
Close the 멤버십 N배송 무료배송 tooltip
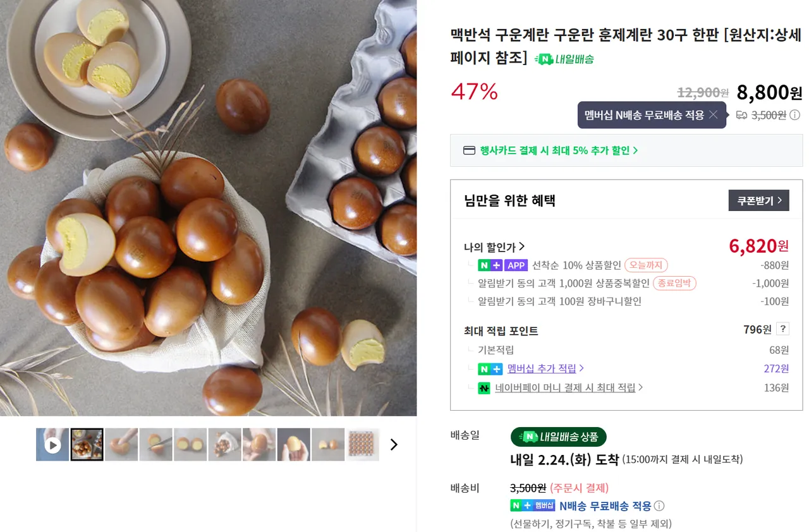coord(713,114)
